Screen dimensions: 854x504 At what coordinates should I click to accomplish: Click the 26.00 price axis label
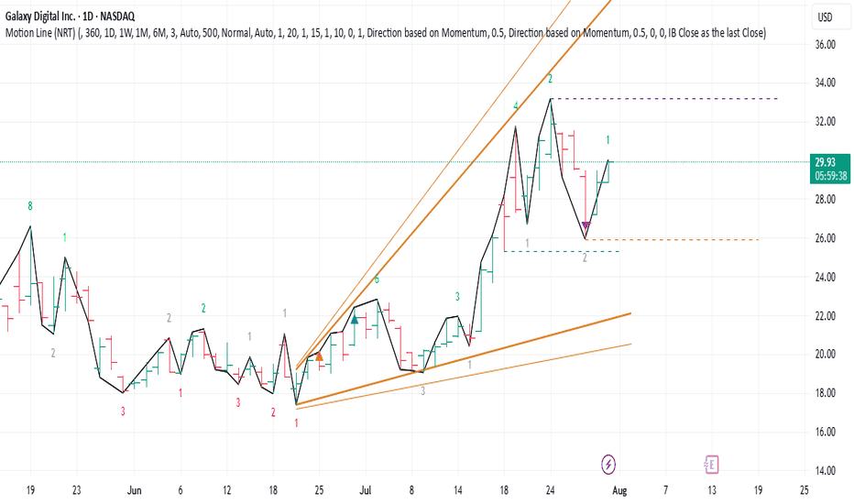click(825, 238)
